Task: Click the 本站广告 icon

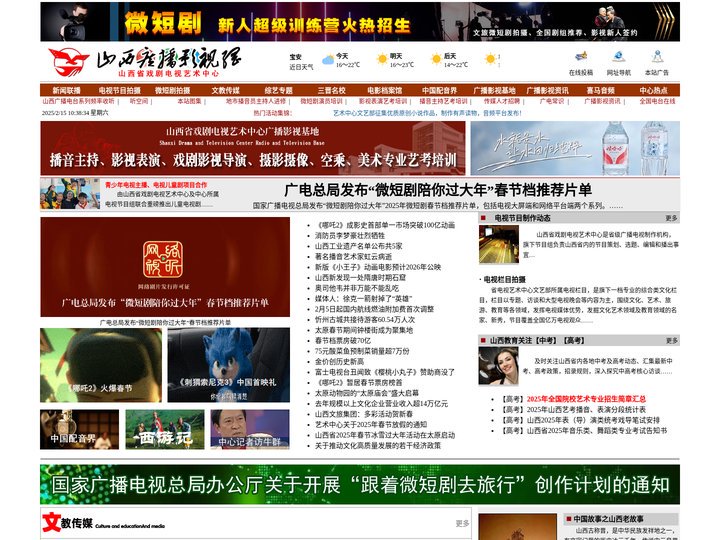Action: [x=657, y=57]
